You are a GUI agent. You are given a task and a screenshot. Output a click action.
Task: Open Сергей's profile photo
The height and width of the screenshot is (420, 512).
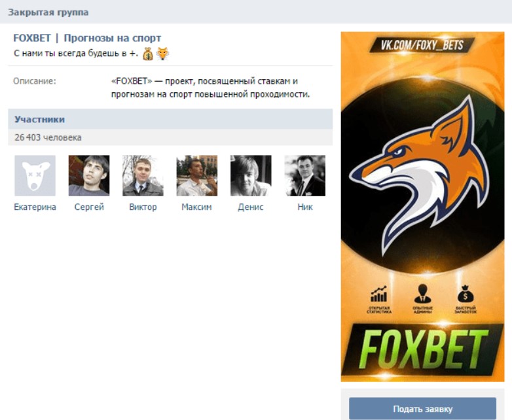click(89, 175)
